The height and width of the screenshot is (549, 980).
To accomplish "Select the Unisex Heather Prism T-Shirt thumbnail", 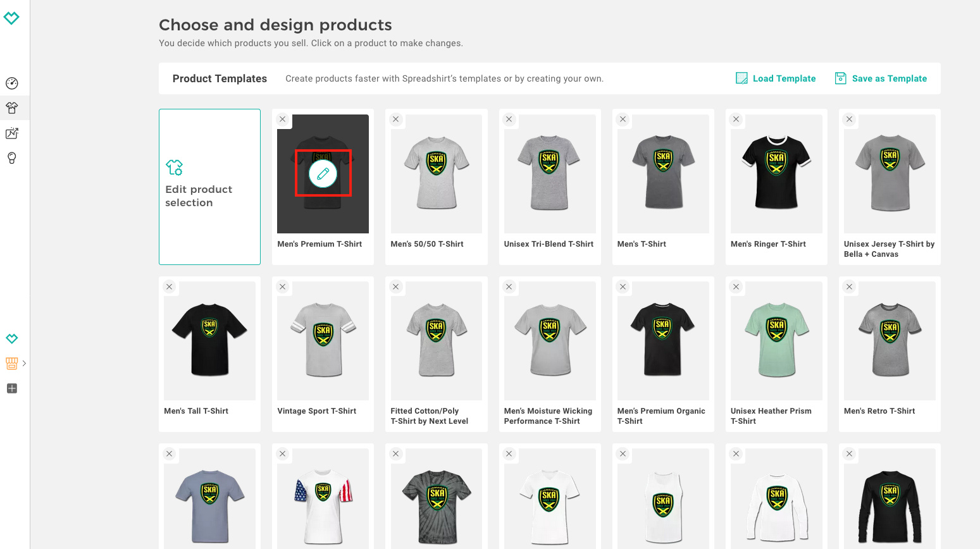I will [776, 341].
